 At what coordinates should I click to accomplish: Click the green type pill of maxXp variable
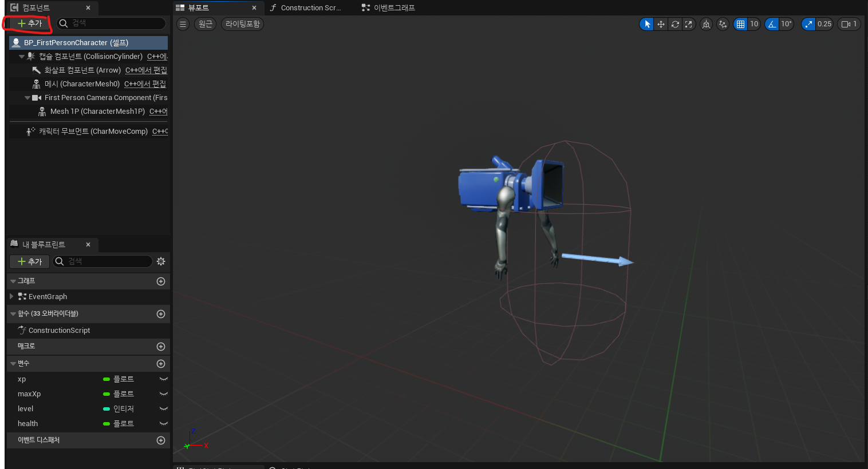point(106,394)
